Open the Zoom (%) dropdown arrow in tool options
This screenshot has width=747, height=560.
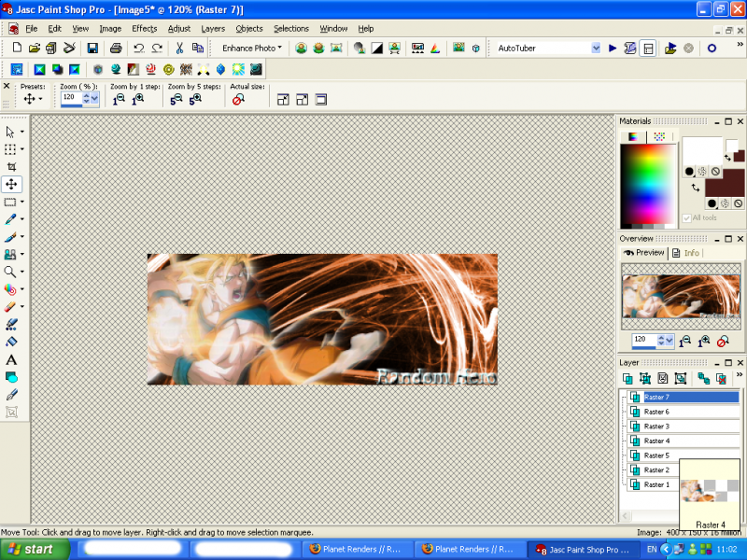(x=94, y=99)
